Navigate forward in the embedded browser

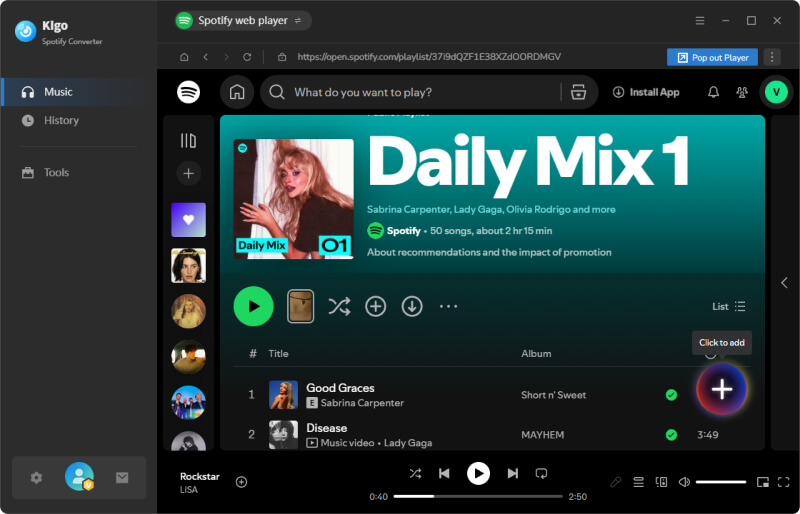point(226,57)
